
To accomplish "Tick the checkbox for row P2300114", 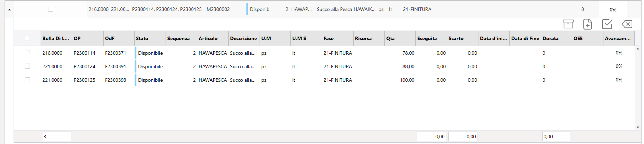I will point(27,53).
